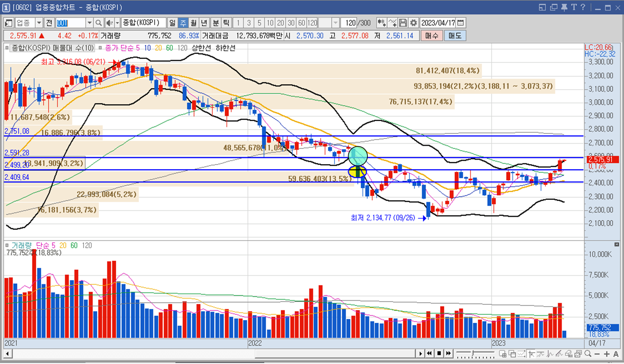Viewport: 624px width, 364px height.
Task: Select the 일 daily period button
Action: [x=172, y=23]
